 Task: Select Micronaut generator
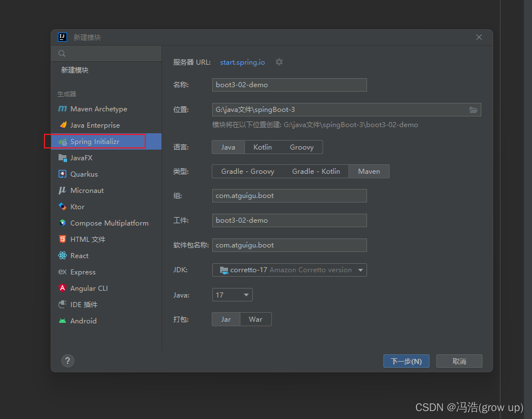(x=106, y=191)
